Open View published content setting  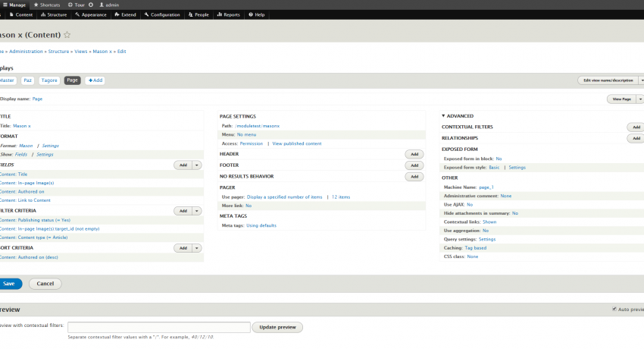(297, 143)
